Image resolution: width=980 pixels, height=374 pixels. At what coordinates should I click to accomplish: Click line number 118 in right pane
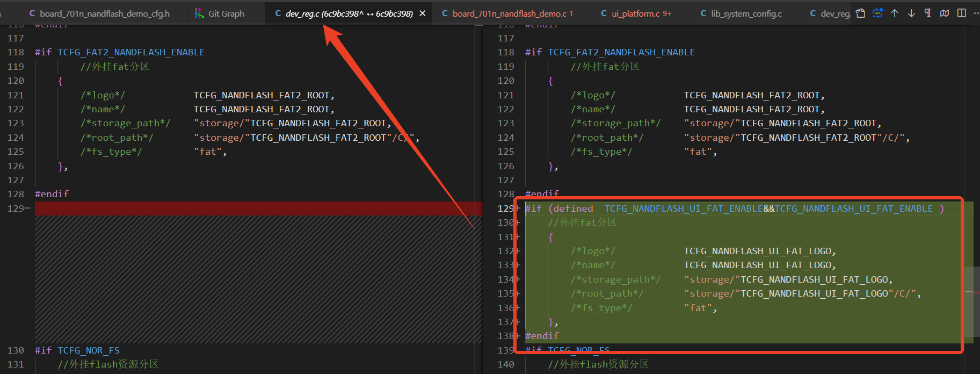tap(506, 52)
